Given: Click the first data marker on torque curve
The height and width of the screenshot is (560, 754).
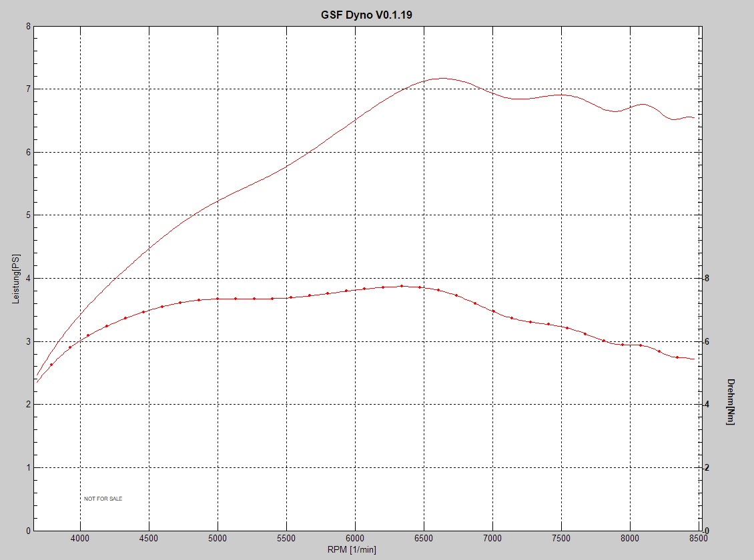Looking at the screenshot, I should pyautogui.click(x=51, y=365).
